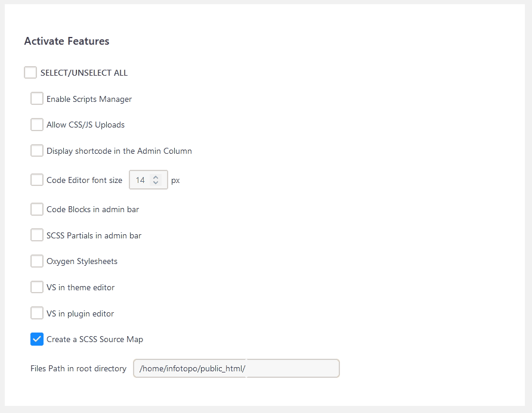
Task: Check the Allow CSS/JS Uploads box
Action: (x=37, y=125)
